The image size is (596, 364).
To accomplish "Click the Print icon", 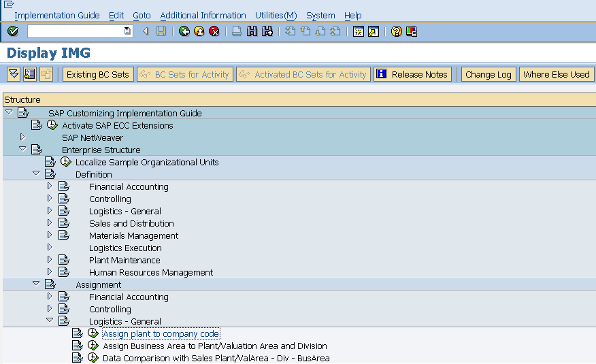I will pyautogui.click(x=236, y=31).
